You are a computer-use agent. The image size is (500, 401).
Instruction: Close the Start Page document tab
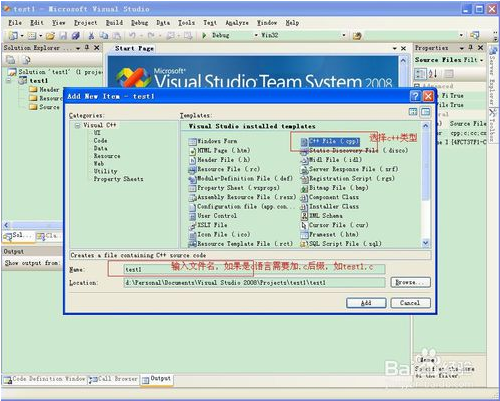[404, 49]
